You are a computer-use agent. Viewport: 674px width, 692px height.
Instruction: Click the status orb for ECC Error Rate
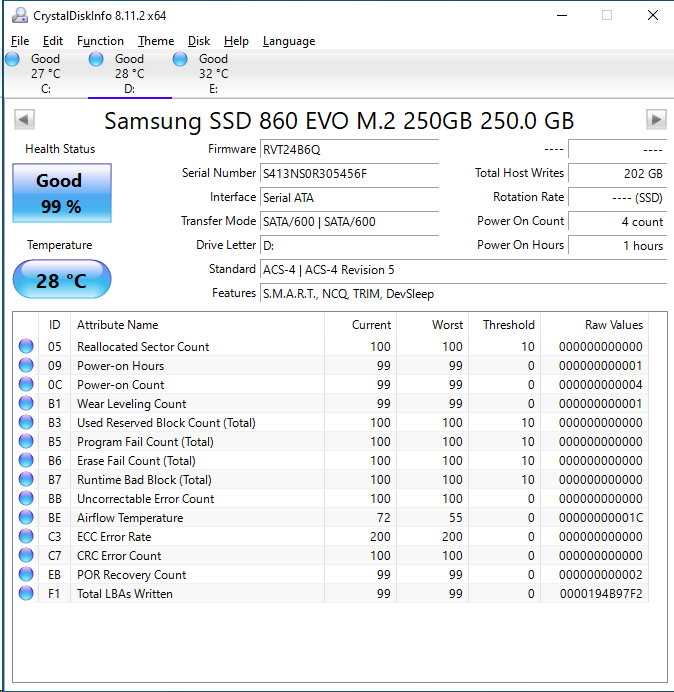pyautogui.click(x=26, y=537)
